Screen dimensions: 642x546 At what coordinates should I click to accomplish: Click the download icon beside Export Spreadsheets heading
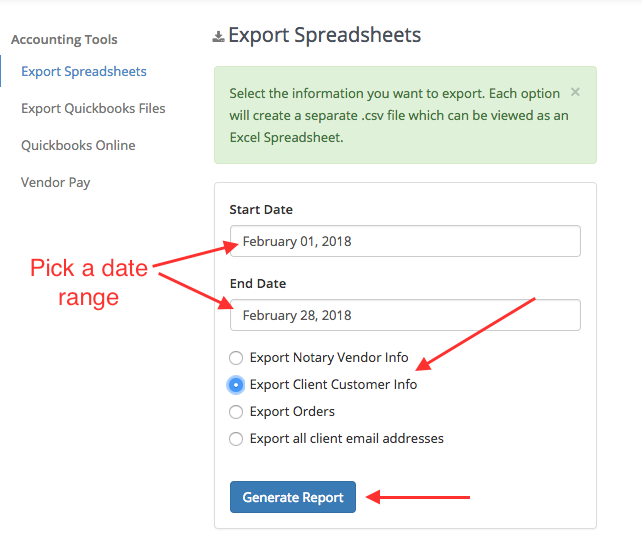tap(218, 37)
